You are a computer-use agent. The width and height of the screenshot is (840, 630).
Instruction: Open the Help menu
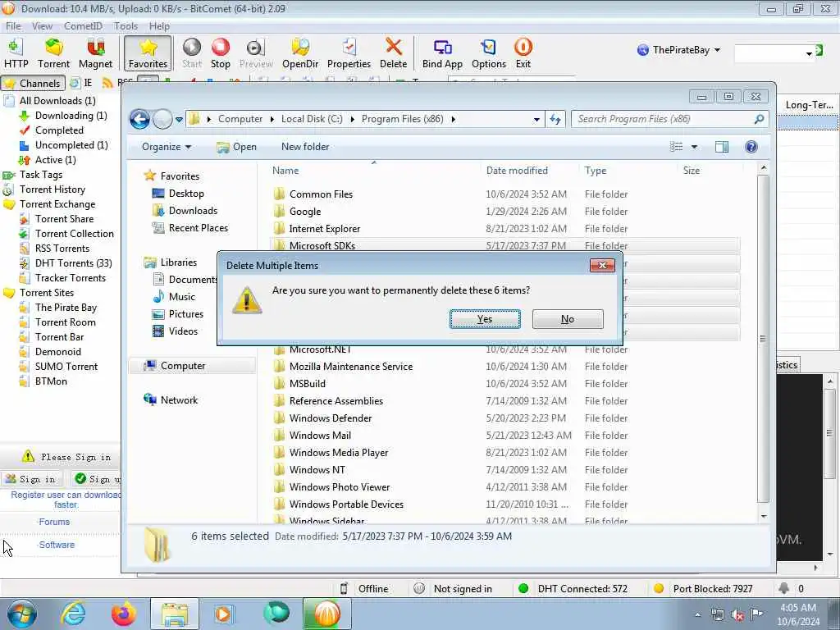[x=159, y=25]
